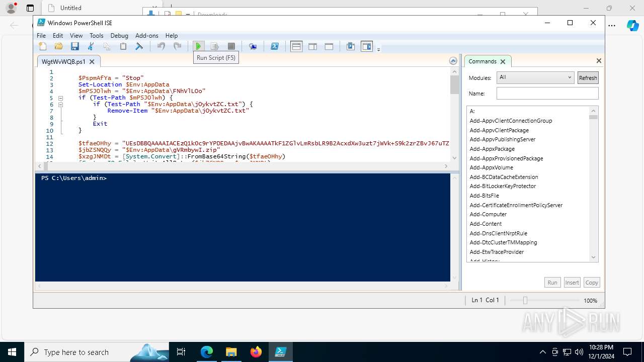
Task: Click the Run Selection icon
Action: click(215, 46)
